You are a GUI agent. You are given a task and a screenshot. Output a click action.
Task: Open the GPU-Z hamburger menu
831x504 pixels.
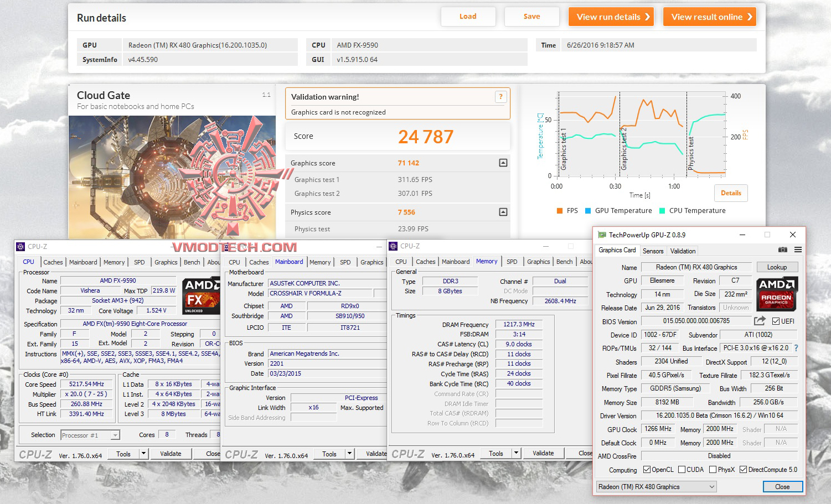click(x=798, y=250)
